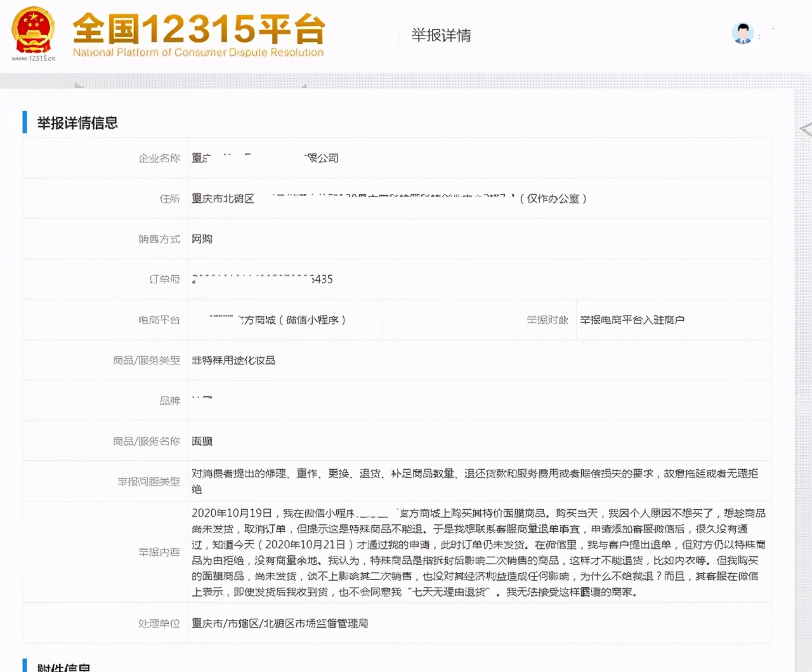
Task: Collapse the 举报详情信息 details section
Action: pos(77,123)
